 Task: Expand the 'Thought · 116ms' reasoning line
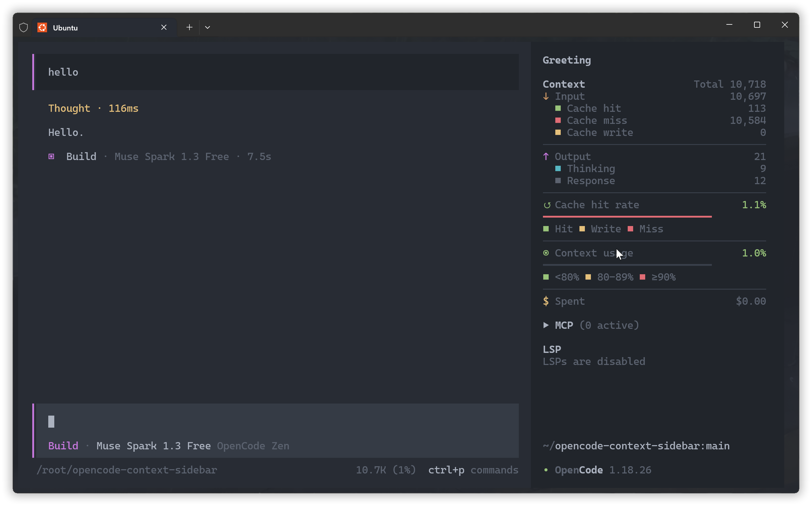[x=94, y=108]
